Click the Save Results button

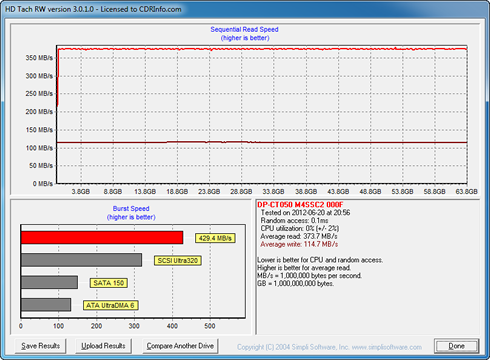(x=40, y=346)
